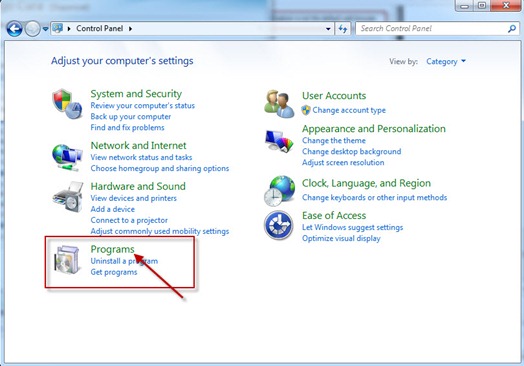Open the View by Category dropdown
524x366 pixels.
click(x=446, y=62)
